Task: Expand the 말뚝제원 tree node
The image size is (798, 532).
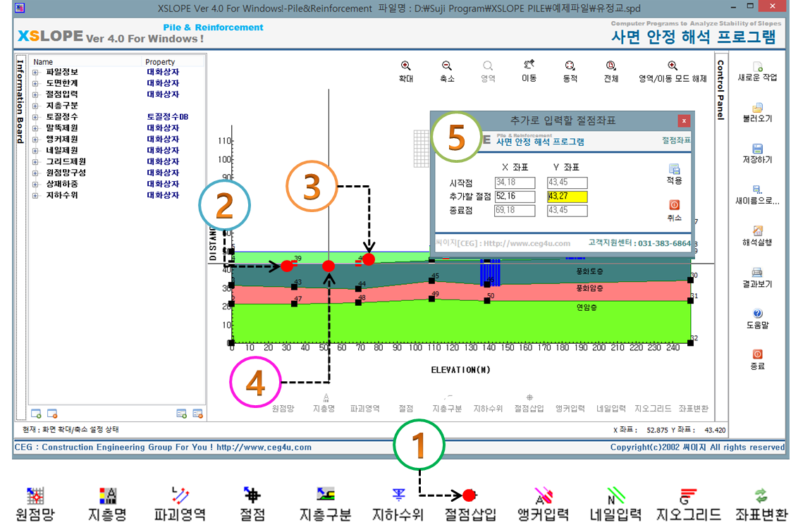Action: pos(35,128)
